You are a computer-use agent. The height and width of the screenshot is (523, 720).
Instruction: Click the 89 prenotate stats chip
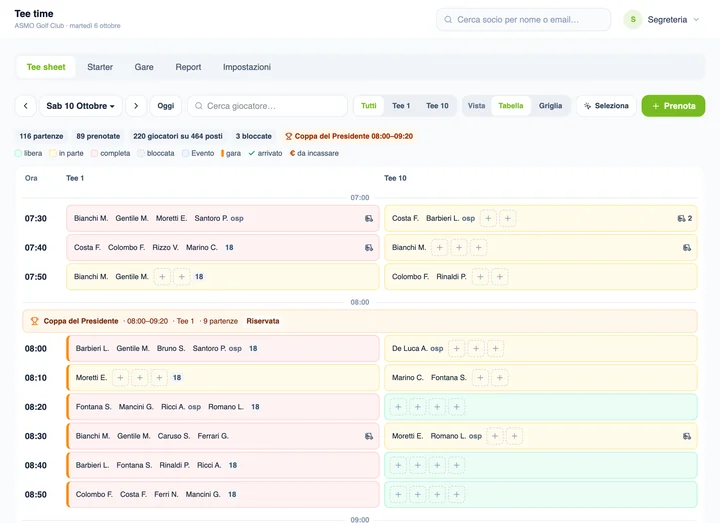coord(98,136)
